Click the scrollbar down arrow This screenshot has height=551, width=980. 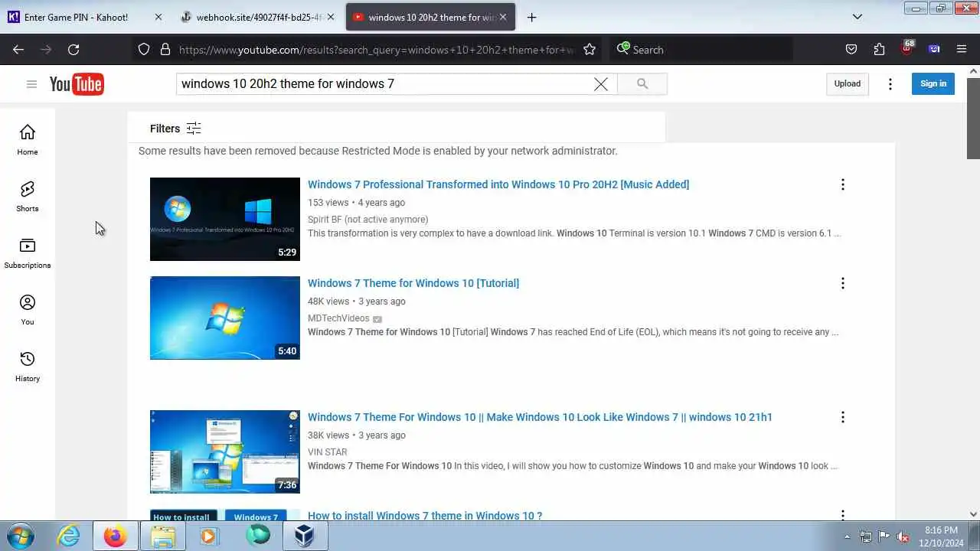973,514
